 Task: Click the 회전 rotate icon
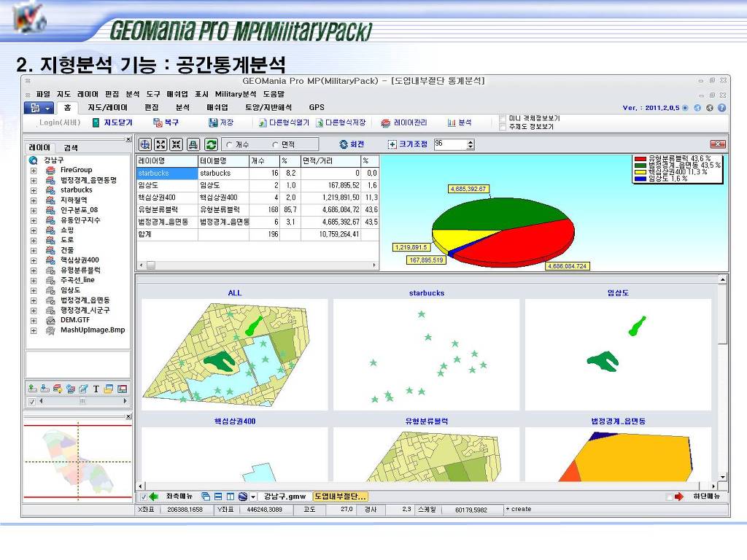[344, 144]
